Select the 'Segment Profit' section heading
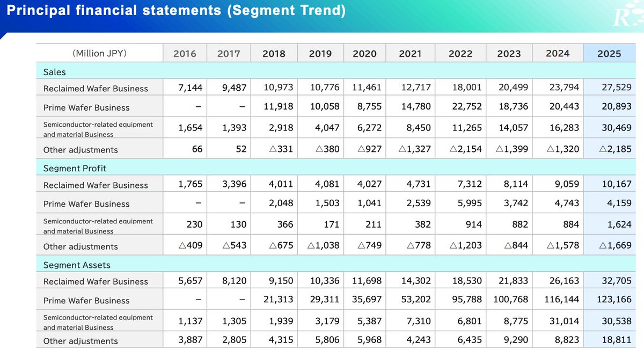 (75, 169)
